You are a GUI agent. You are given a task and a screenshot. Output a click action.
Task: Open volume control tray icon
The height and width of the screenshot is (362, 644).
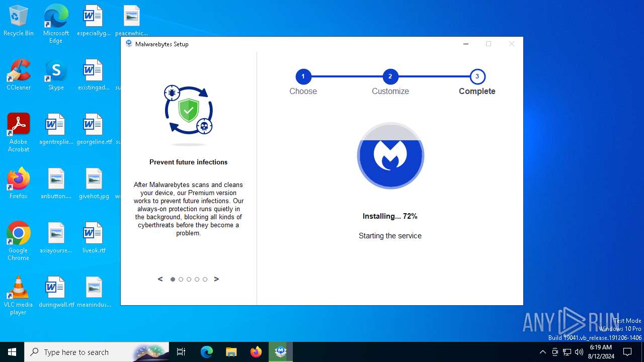click(579, 352)
